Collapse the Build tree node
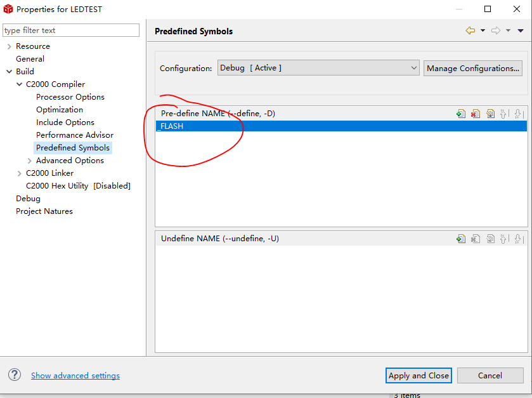This screenshot has width=532, height=398. [9, 72]
